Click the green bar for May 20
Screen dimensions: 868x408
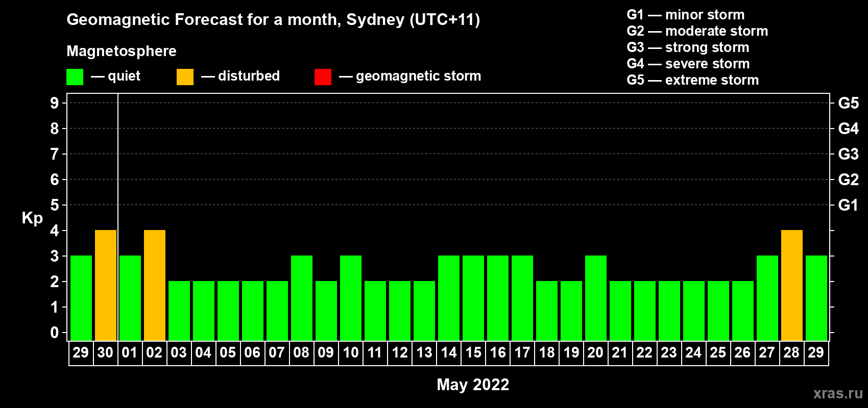pos(596,298)
